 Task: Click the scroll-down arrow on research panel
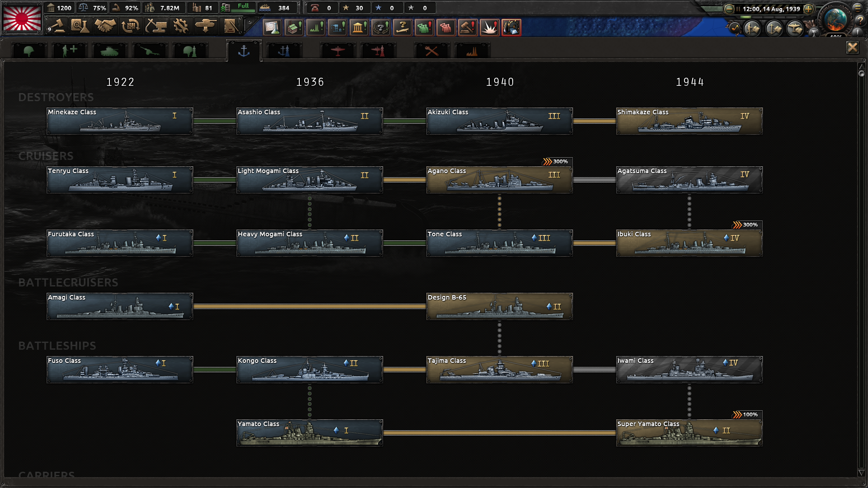click(x=861, y=473)
